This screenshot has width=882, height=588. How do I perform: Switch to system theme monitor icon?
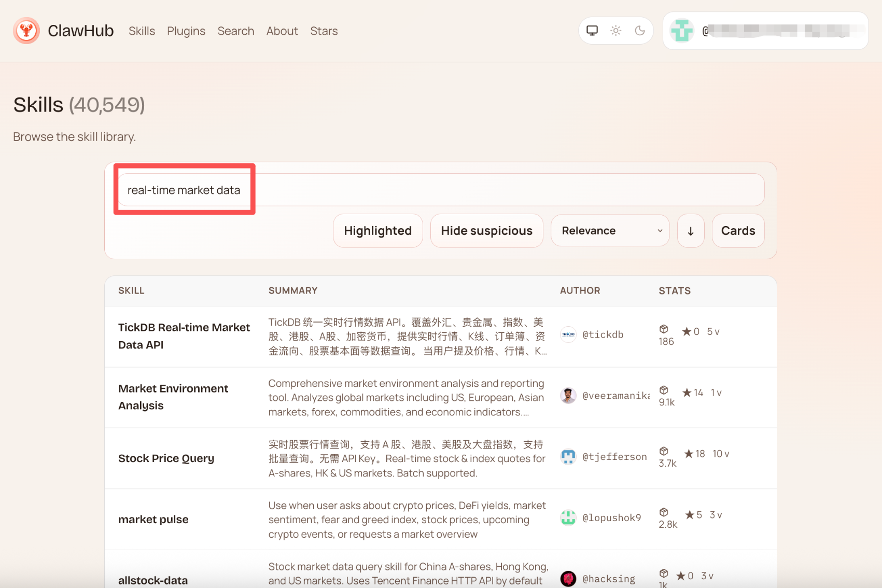click(x=592, y=31)
